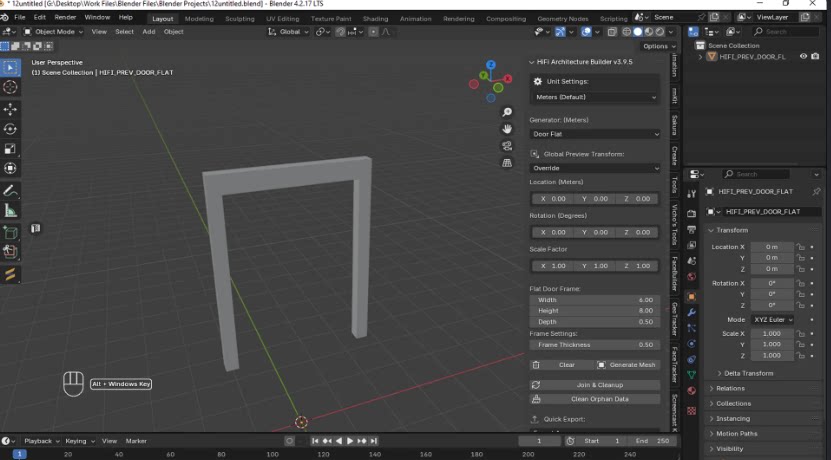The width and height of the screenshot is (831, 460).
Task: Switch to the Shading workspace tab
Action: pos(375,19)
